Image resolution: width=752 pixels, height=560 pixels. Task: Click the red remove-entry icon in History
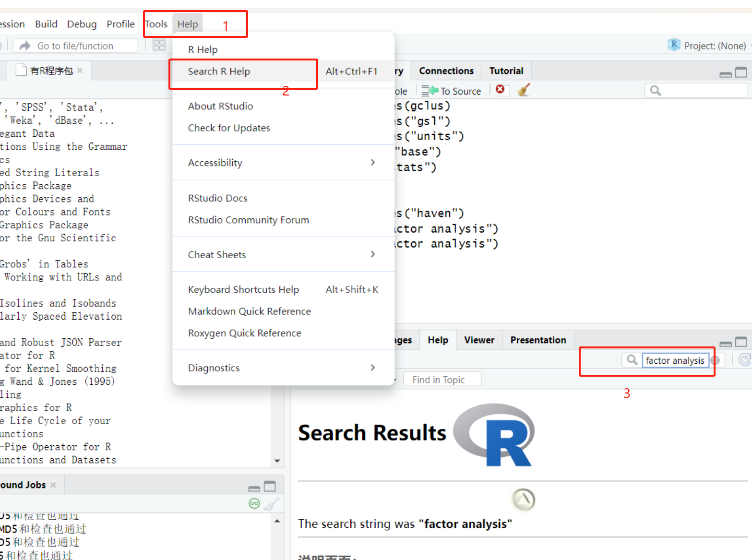[x=500, y=89]
